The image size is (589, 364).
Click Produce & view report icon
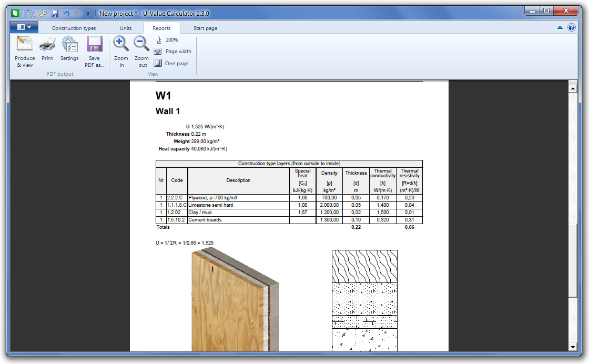25,52
